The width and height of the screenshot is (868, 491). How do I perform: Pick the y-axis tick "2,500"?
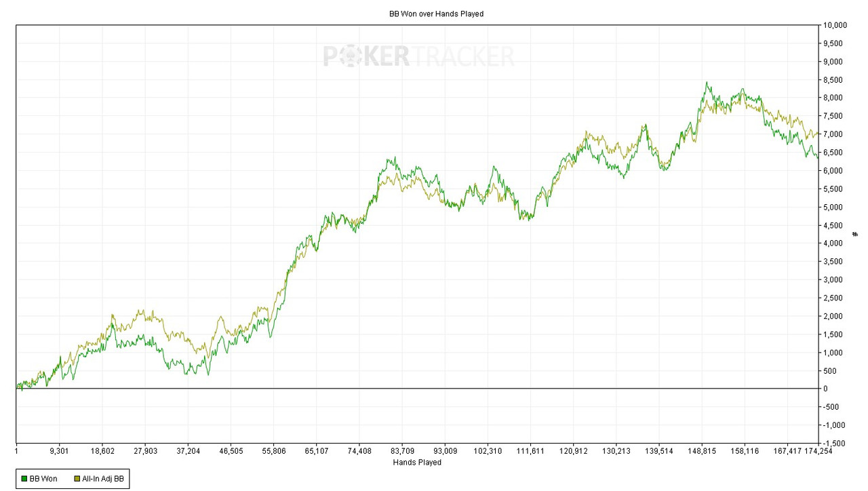pyautogui.click(x=833, y=298)
